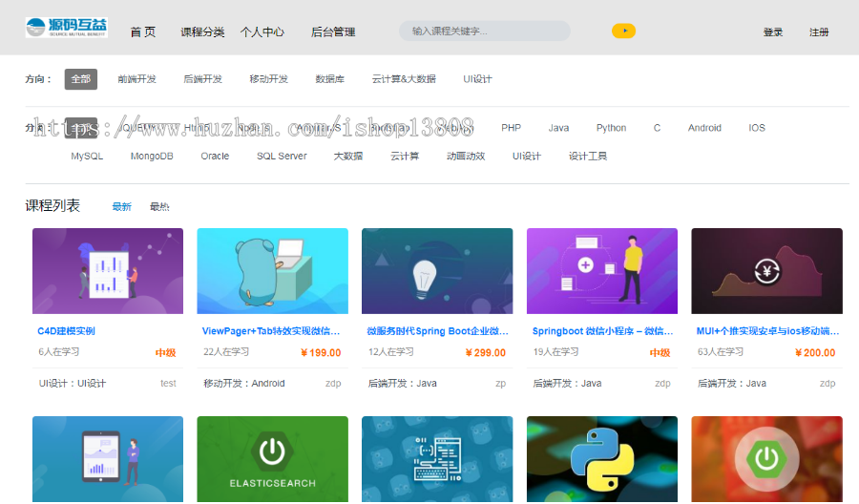
Task: Open the C4D建模实例 course thumbnail
Action: 108,271
